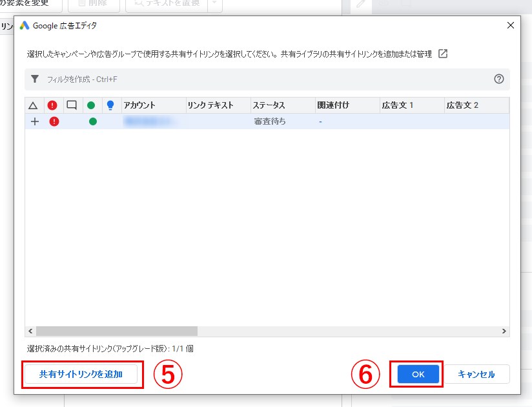Screen dimensions: 532x407
Task: Click the help question mark icon
Action: coord(498,79)
